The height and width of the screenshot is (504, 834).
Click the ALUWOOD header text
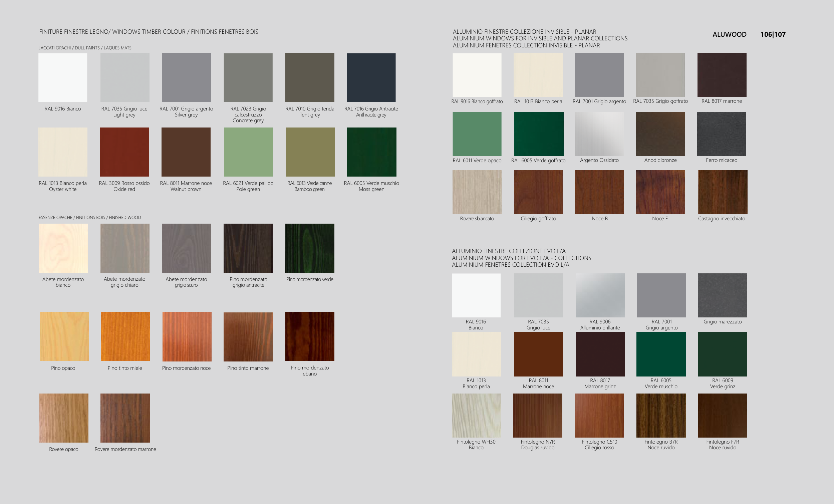(x=729, y=34)
